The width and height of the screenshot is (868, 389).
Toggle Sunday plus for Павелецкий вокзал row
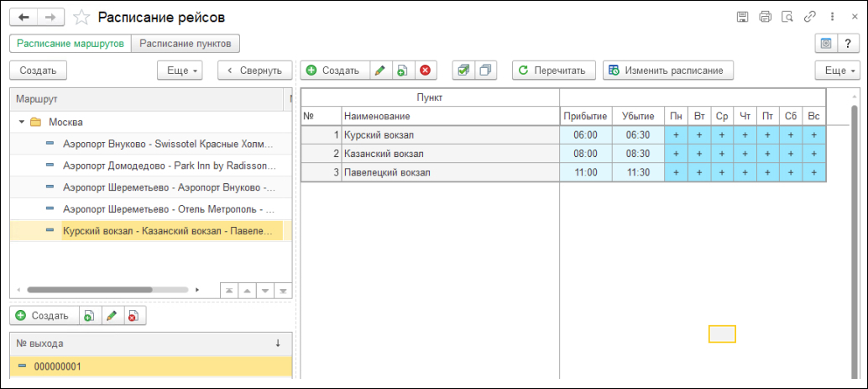pos(813,172)
